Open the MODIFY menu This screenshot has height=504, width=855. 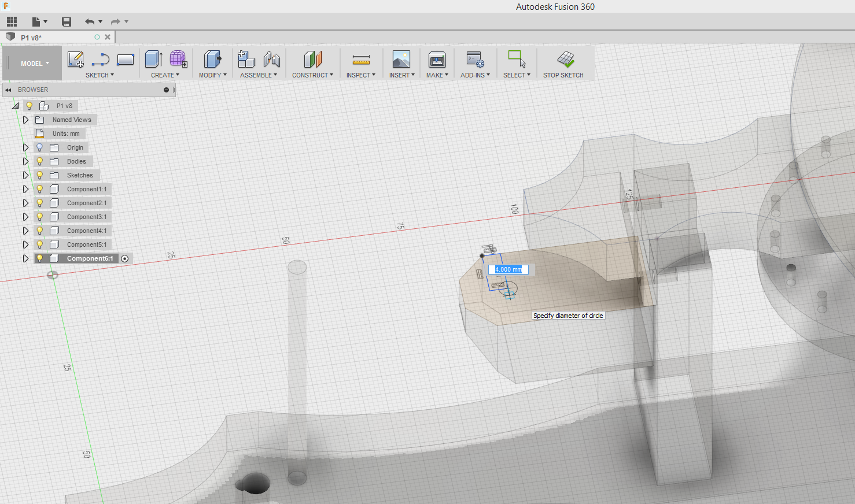point(212,75)
